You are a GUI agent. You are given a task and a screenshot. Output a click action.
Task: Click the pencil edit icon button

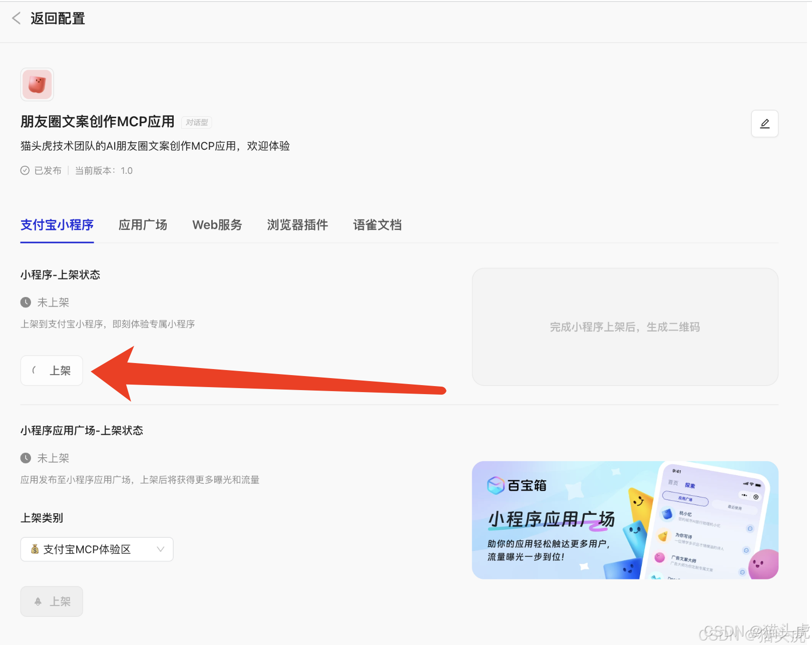[764, 123]
